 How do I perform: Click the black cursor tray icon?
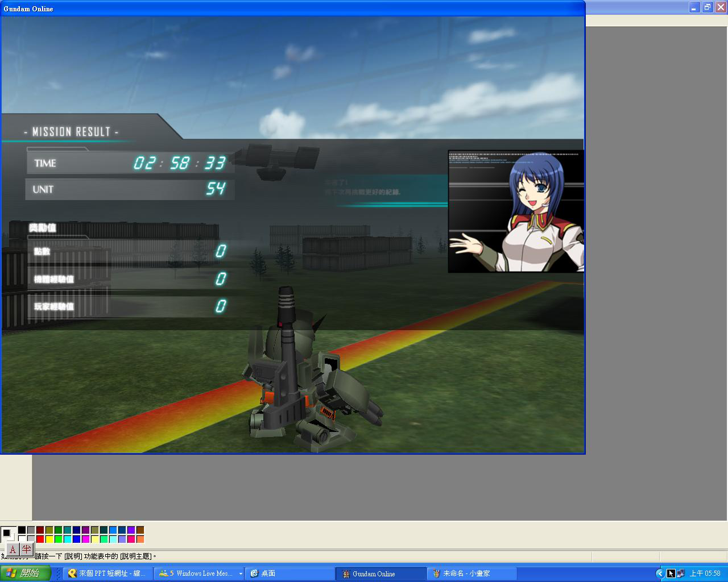pos(671,573)
